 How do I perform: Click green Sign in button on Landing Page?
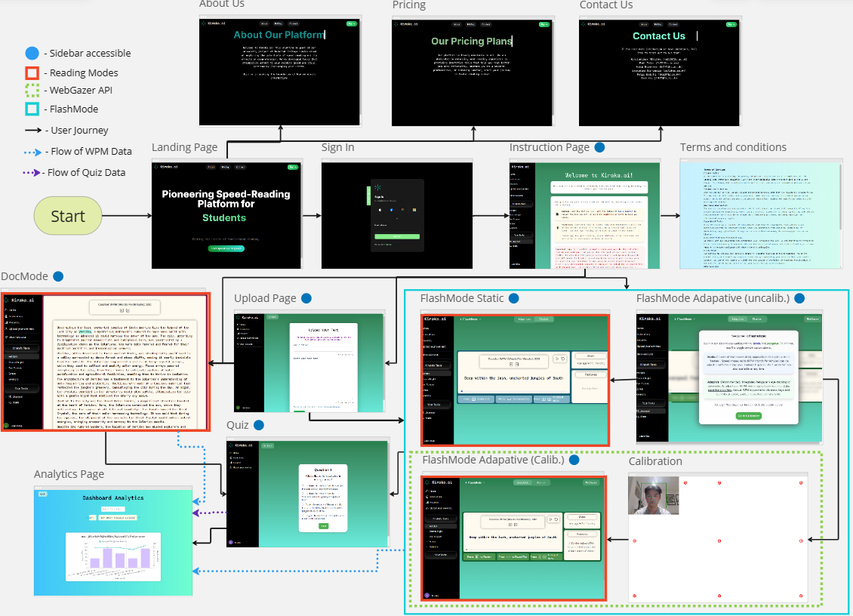point(293,167)
